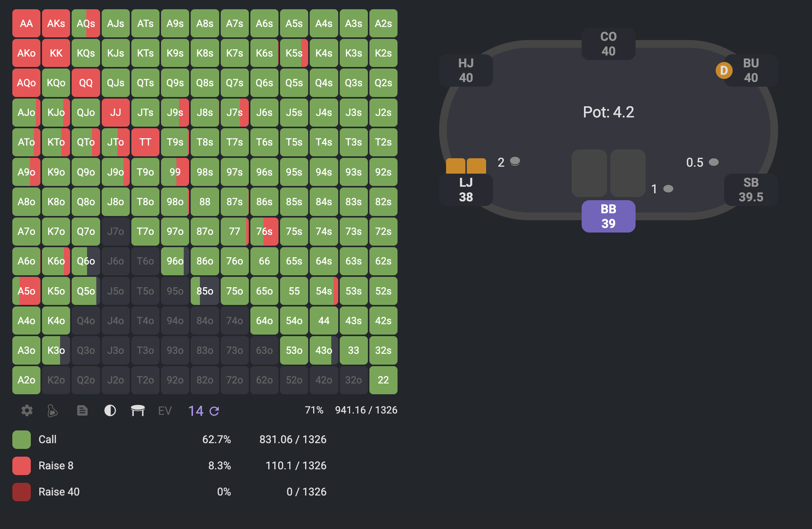Click the HJ seat box
This screenshot has width=812, height=529.
pyautogui.click(x=466, y=70)
